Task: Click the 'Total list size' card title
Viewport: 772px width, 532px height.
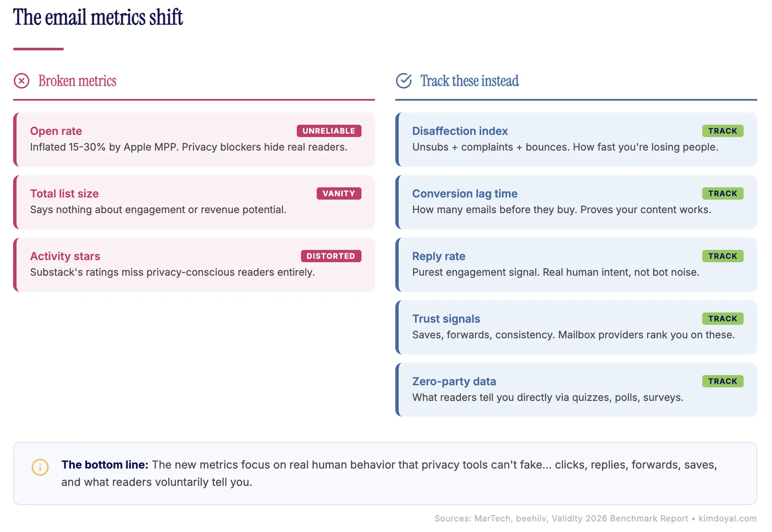Action: click(64, 194)
